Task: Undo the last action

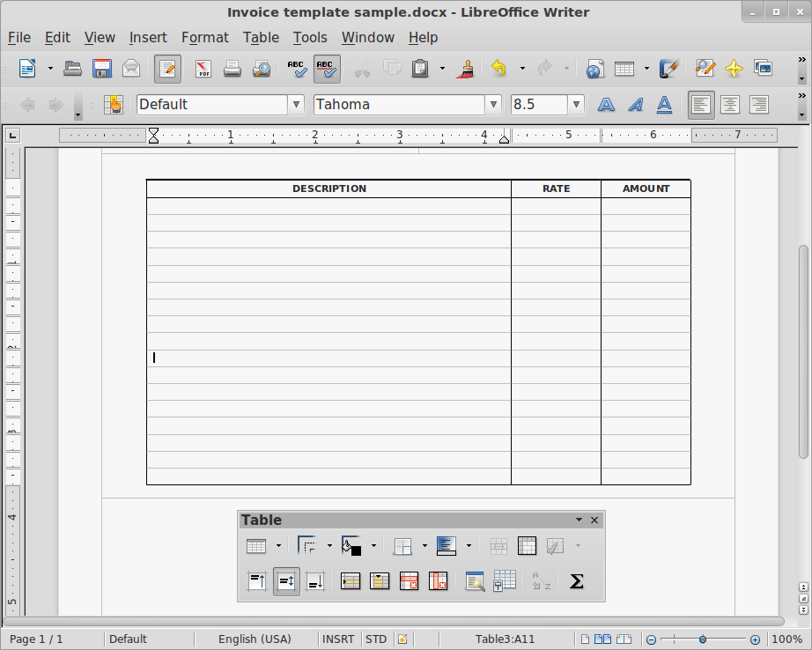Action: coord(498,69)
